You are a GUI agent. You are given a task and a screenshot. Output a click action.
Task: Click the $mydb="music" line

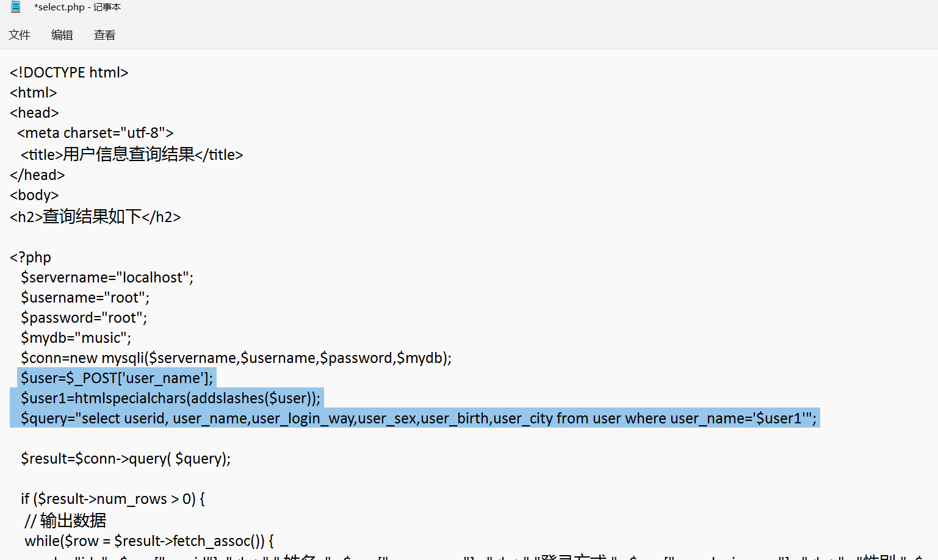click(x=76, y=338)
